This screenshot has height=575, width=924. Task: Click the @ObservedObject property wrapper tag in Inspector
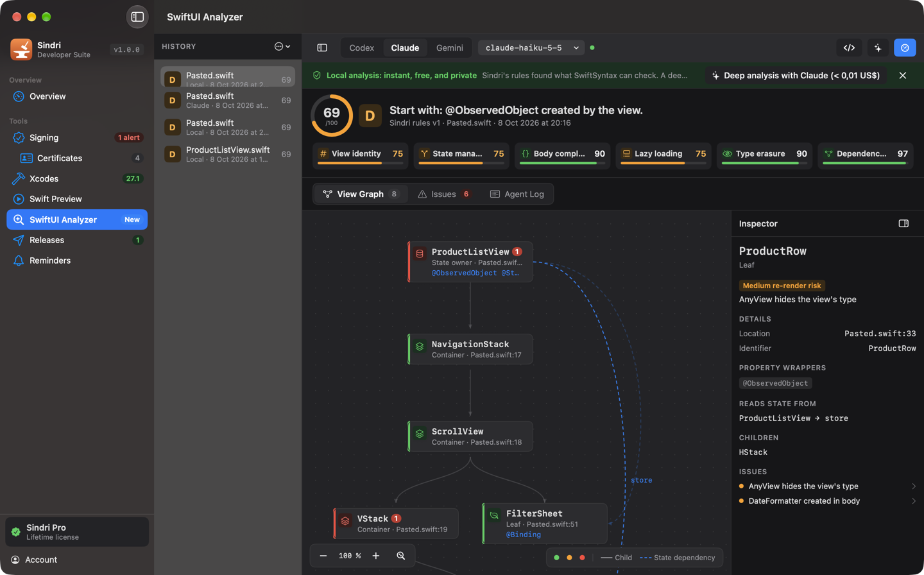pyautogui.click(x=775, y=383)
